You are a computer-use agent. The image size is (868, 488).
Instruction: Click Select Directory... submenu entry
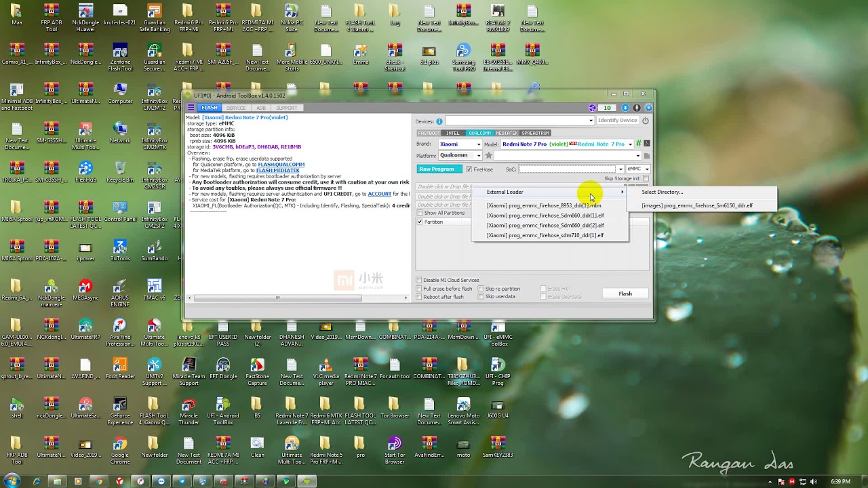tap(703, 192)
